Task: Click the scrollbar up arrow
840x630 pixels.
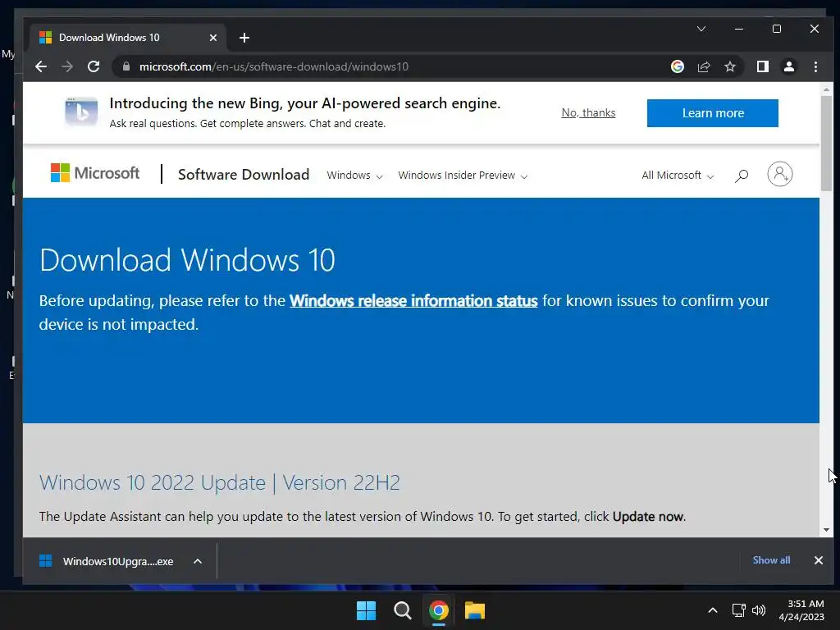Action: (826, 89)
